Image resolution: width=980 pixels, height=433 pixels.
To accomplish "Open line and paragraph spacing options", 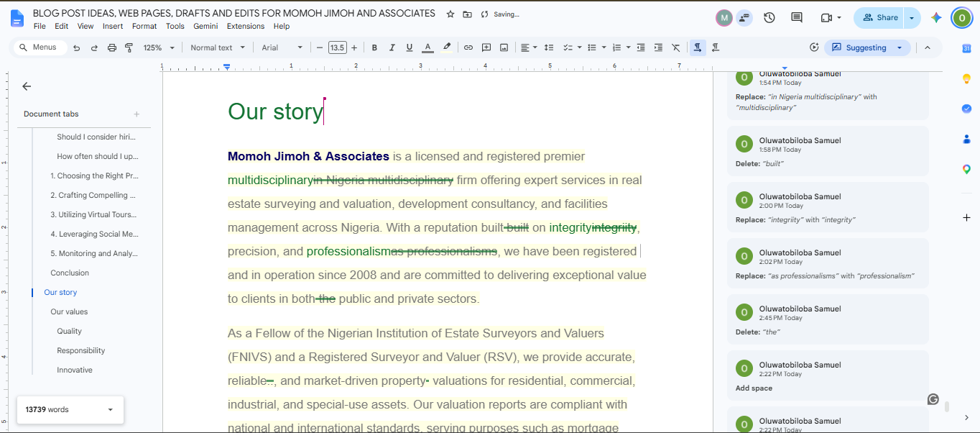I will tap(549, 47).
